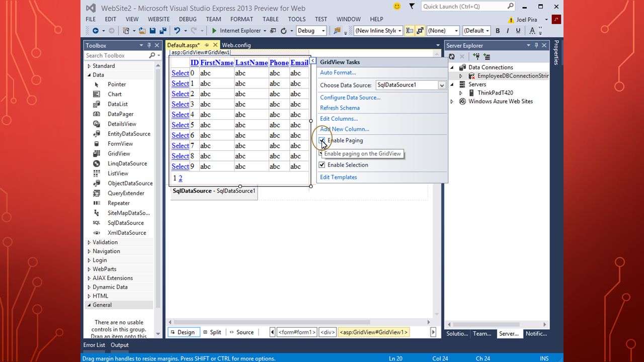Viewport: 644px width, 362px height.
Task: Click the Refresh browser circular arrow icon
Action: (x=283, y=31)
